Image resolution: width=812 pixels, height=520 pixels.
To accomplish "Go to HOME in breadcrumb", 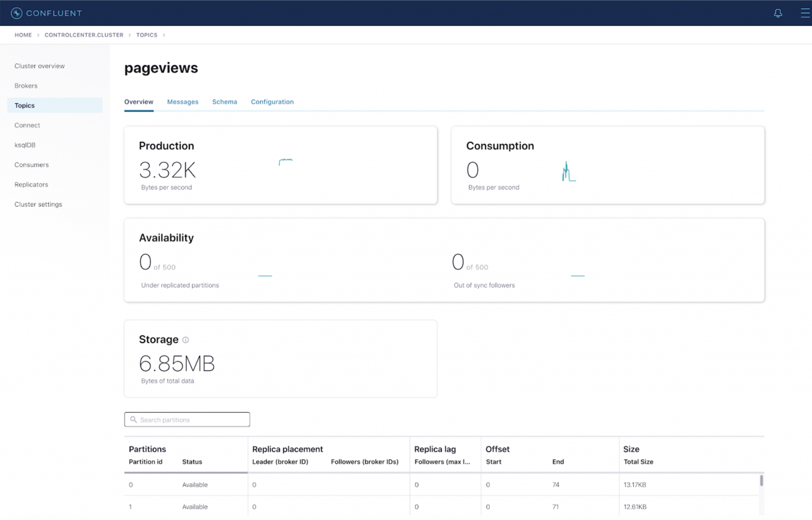I will point(23,35).
